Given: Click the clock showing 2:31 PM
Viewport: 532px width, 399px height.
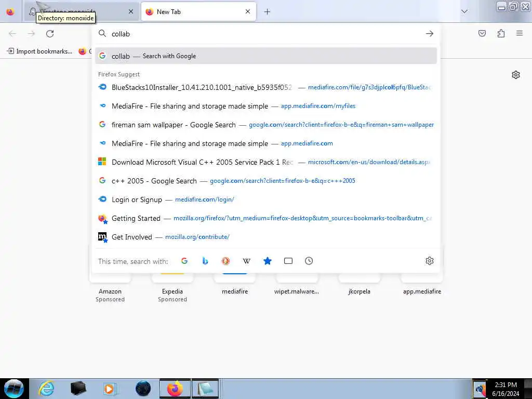Looking at the screenshot, I should coord(506,389).
